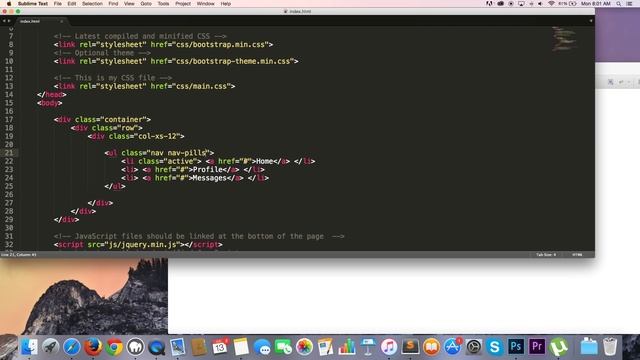Open the Selection menu
The height and width of the screenshot is (360, 640).
pyautogui.click(x=92, y=4)
